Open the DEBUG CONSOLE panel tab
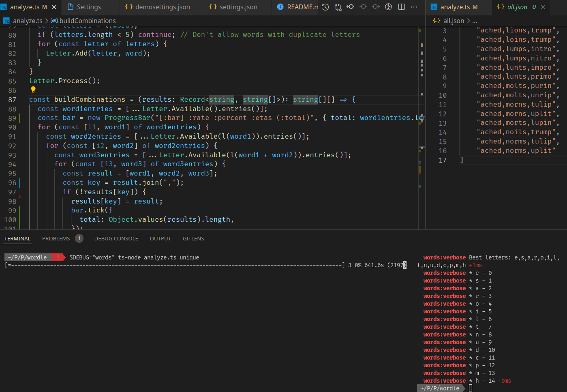Screen dimensions: 567x392 coord(116,238)
